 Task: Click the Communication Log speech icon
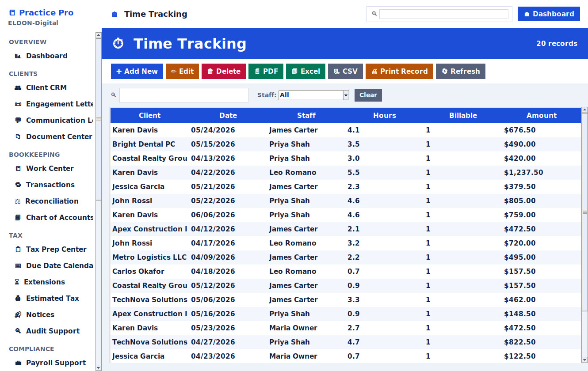point(18,121)
